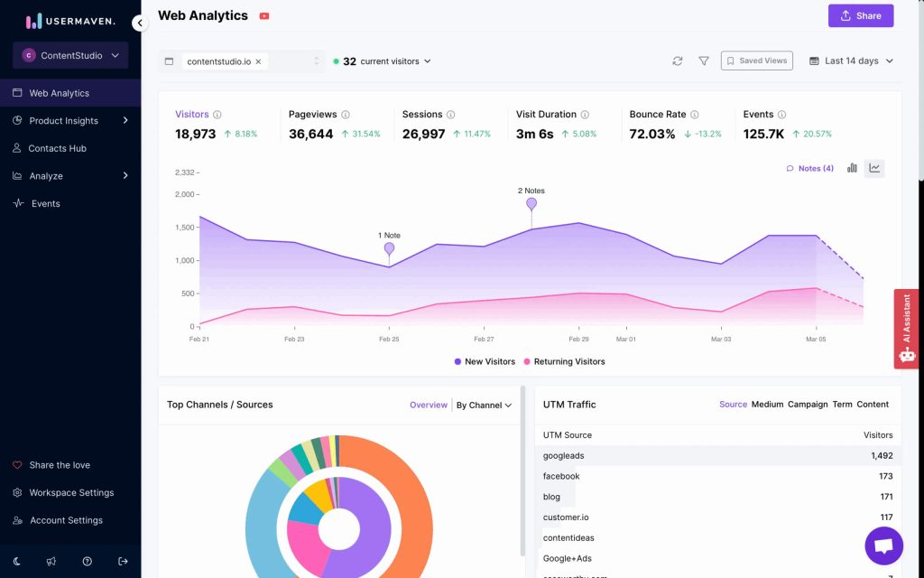Collapse the sidebar with the arrow button
The width and height of the screenshot is (924, 578).
[140, 23]
